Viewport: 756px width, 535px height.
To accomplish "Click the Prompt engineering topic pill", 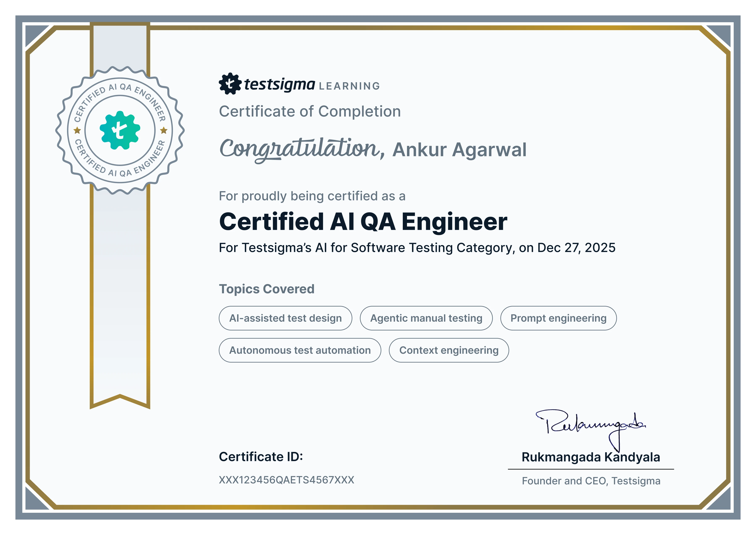I will (558, 318).
